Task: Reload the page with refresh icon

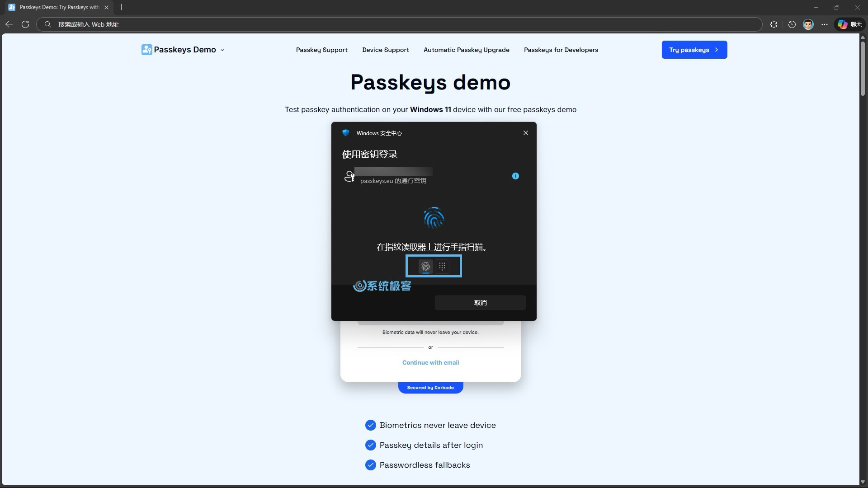Action: [x=25, y=24]
